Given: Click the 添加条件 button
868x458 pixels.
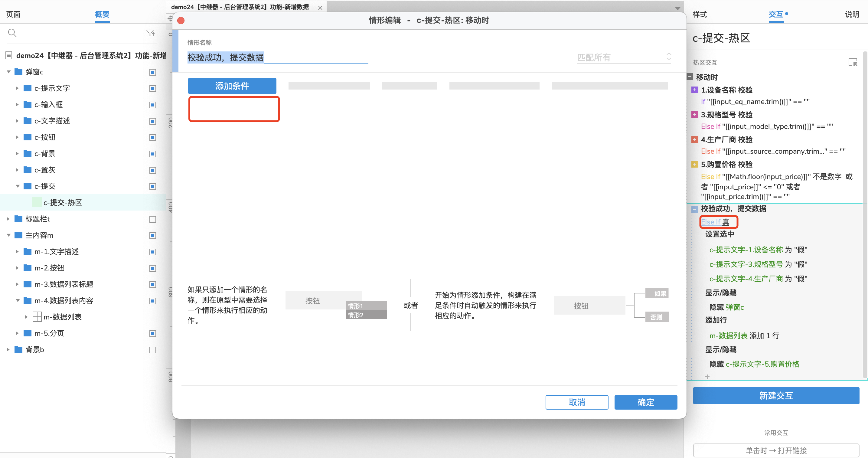Looking at the screenshot, I should [232, 86].
